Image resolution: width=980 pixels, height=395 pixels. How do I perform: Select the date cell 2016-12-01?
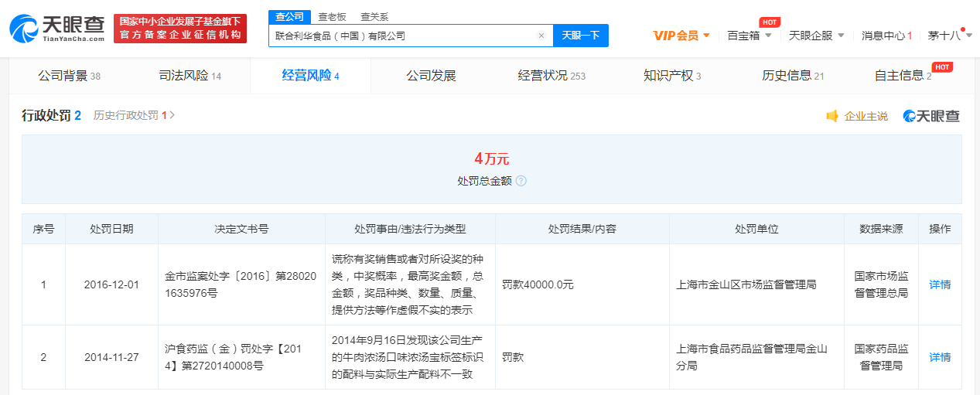point(111,284)
